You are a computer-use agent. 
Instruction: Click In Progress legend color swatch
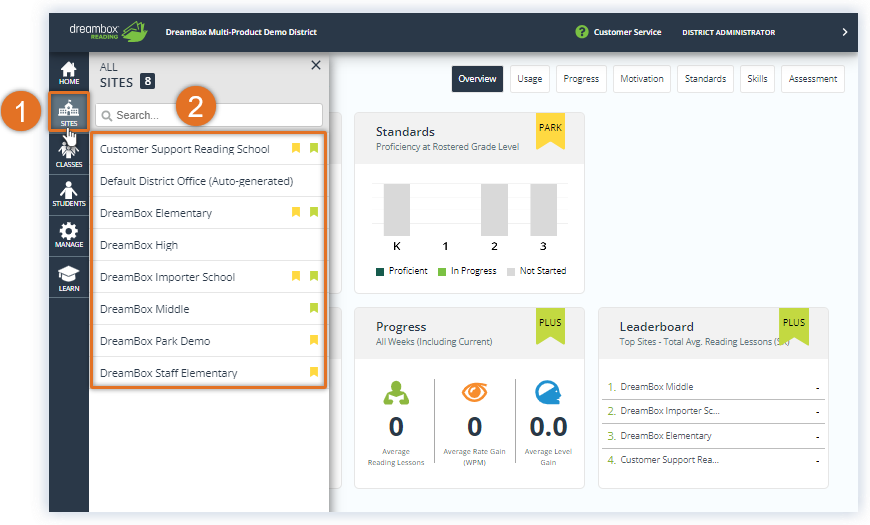click(442, 271)
